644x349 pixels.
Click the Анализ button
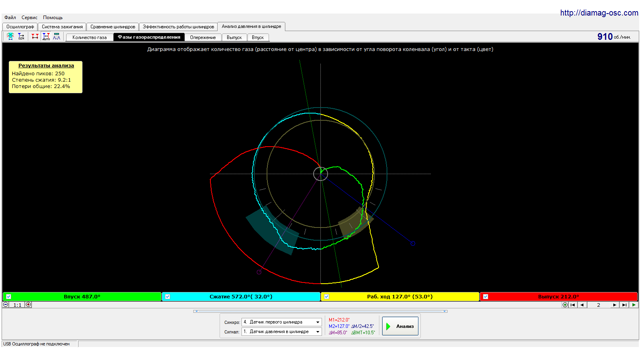tap(400, 326)
